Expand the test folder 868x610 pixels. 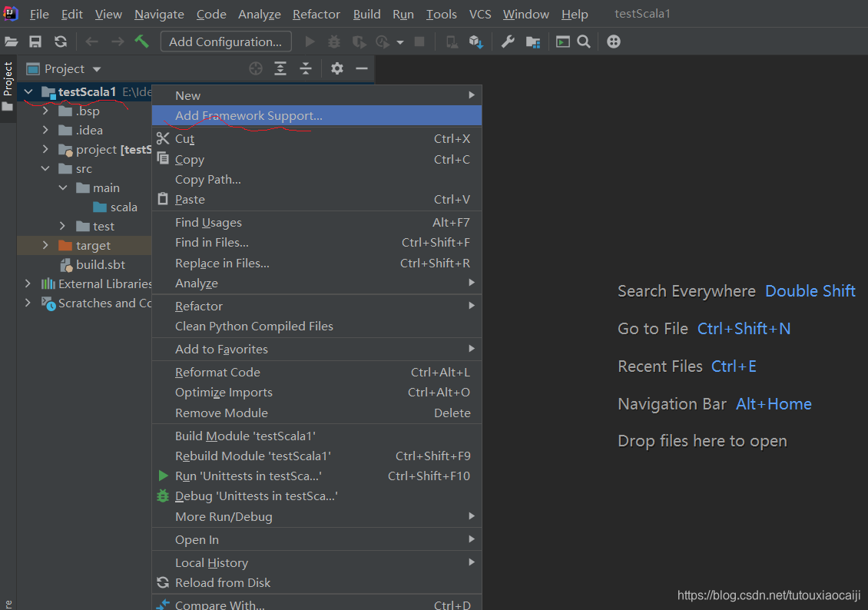[x=62, y=226]
